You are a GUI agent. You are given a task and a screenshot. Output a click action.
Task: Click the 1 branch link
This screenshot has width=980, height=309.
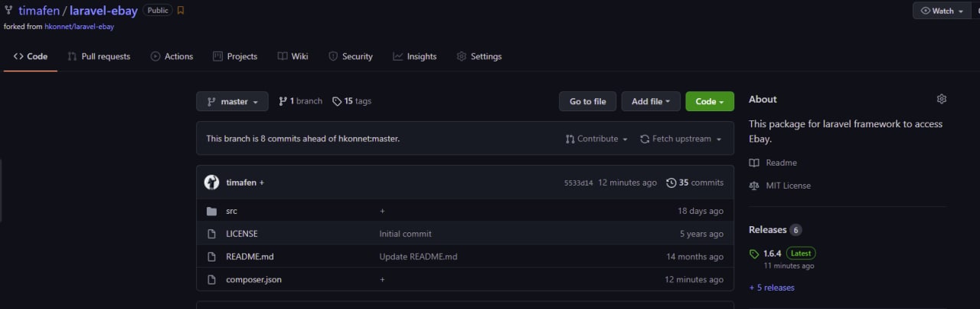coord(300,101)
